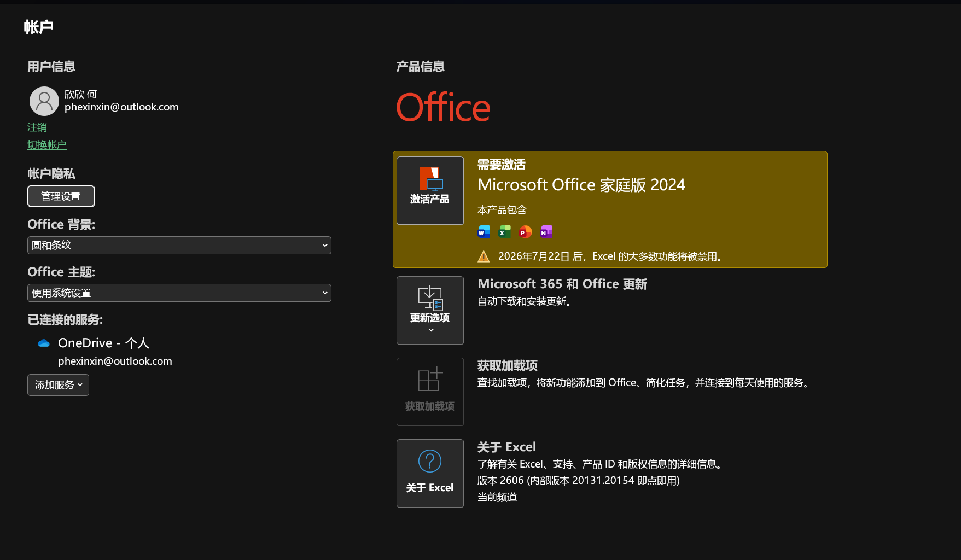Click the 获取加载项 add-ins tile
The height and width of the screenshot is (560, 961).
point(430,392)
